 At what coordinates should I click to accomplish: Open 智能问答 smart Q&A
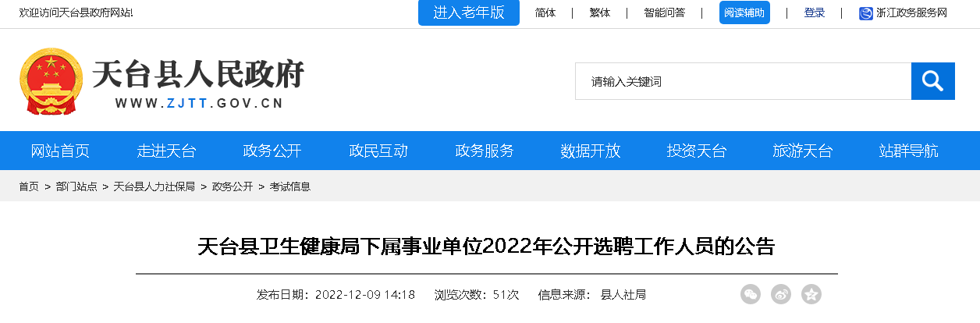[x=665, y=12]
